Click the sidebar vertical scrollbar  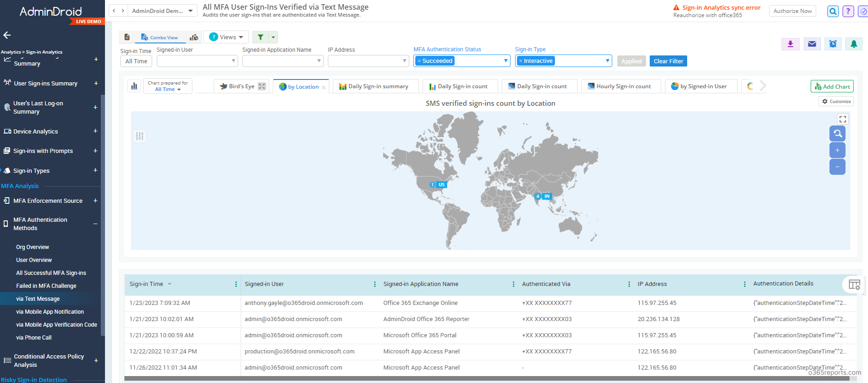pyautogui.click(x=103, y=215)
